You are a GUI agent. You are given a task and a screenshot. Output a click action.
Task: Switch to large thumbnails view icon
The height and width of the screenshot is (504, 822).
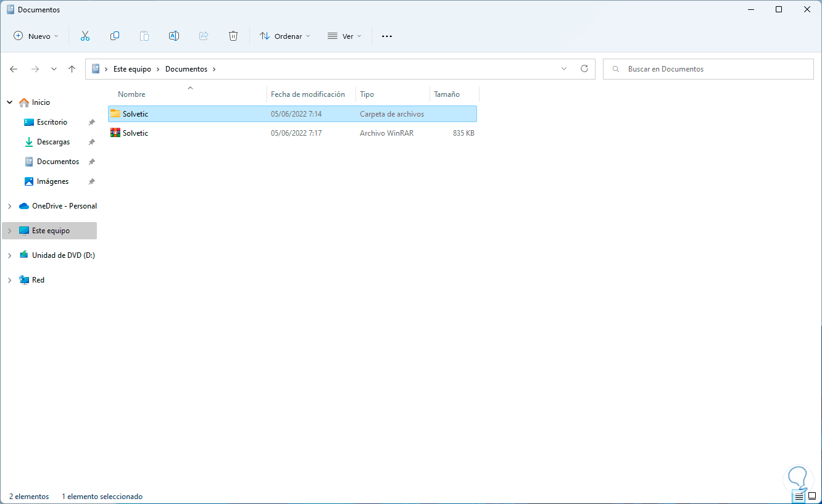coord(812,496)
